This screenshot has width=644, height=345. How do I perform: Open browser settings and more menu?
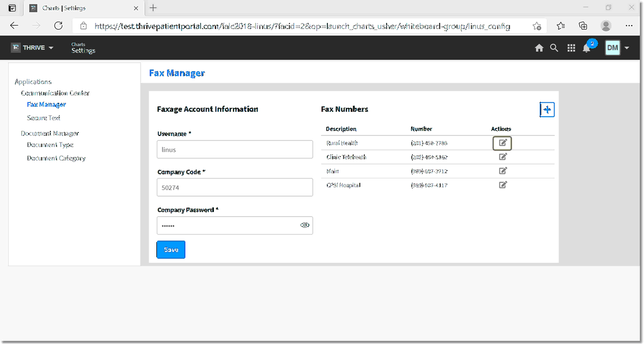[x=629, y=26]
